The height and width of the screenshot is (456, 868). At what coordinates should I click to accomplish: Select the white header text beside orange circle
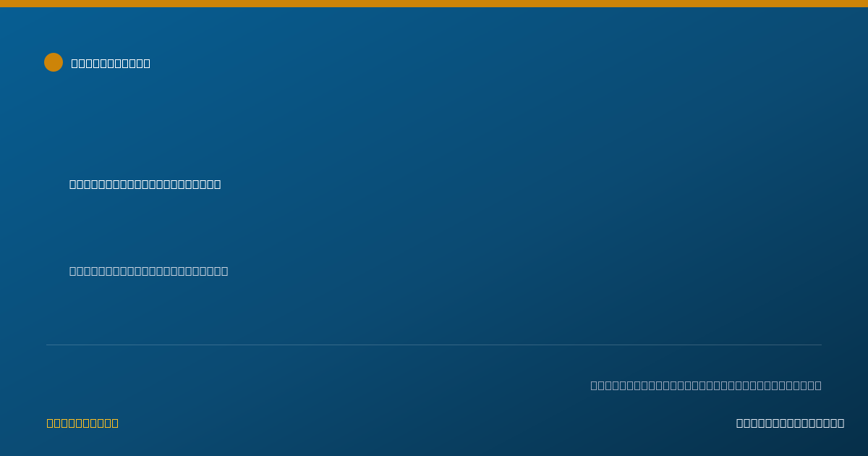click(x=111, y=63)
